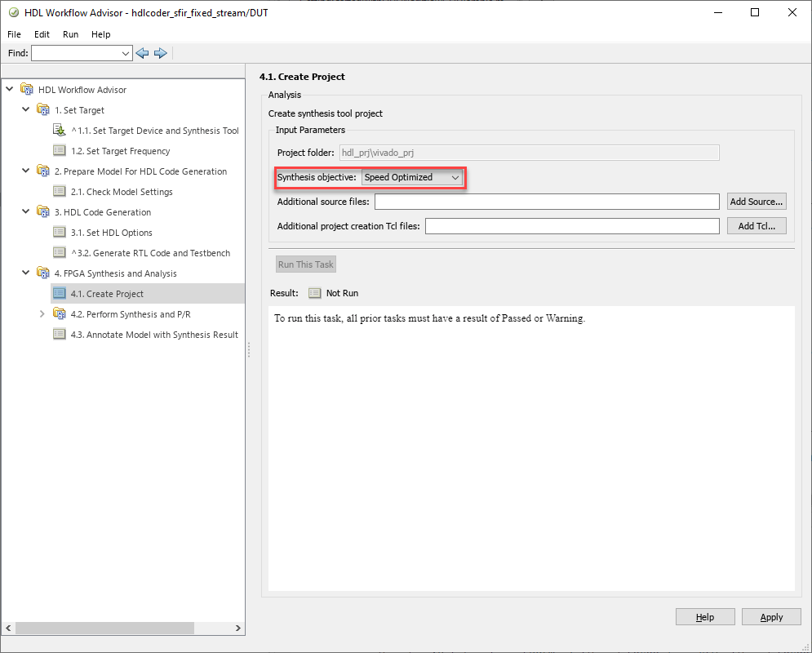
Task: Click the find next arrow icon
Action: click(x=161, y=53)
